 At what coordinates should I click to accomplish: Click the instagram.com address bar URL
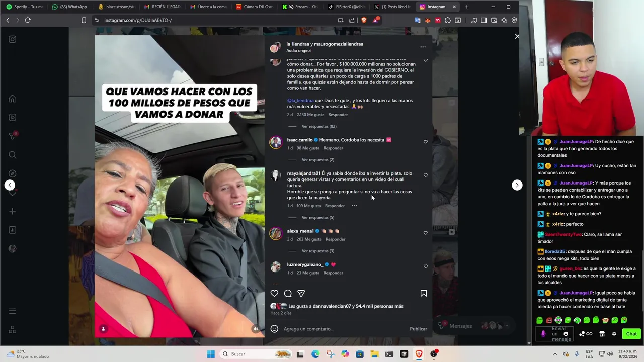click(x=138, y=20)
